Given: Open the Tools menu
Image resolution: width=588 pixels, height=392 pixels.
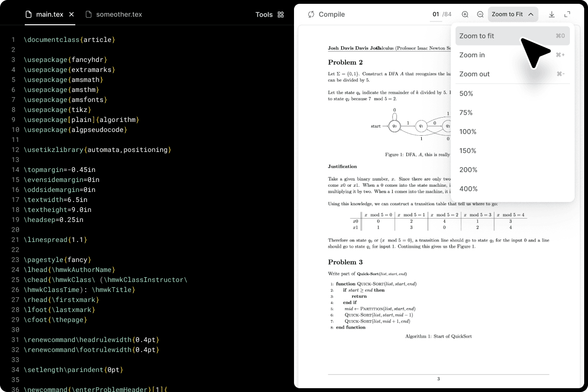Looking at the screenshot, I should pos(270,14).
